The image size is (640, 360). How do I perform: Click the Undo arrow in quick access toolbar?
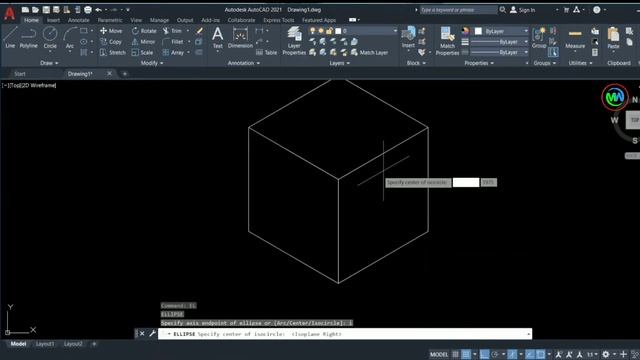point(98,9)
